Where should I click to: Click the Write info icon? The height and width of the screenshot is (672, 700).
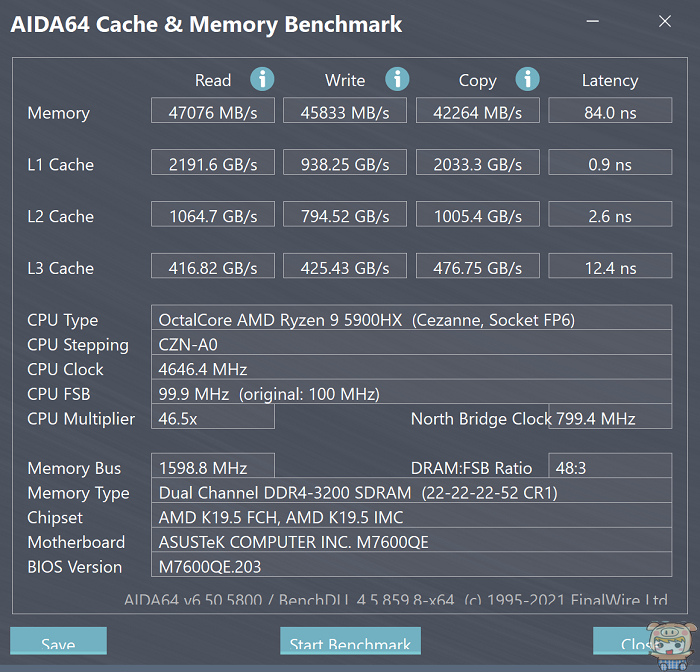(397, 79)
